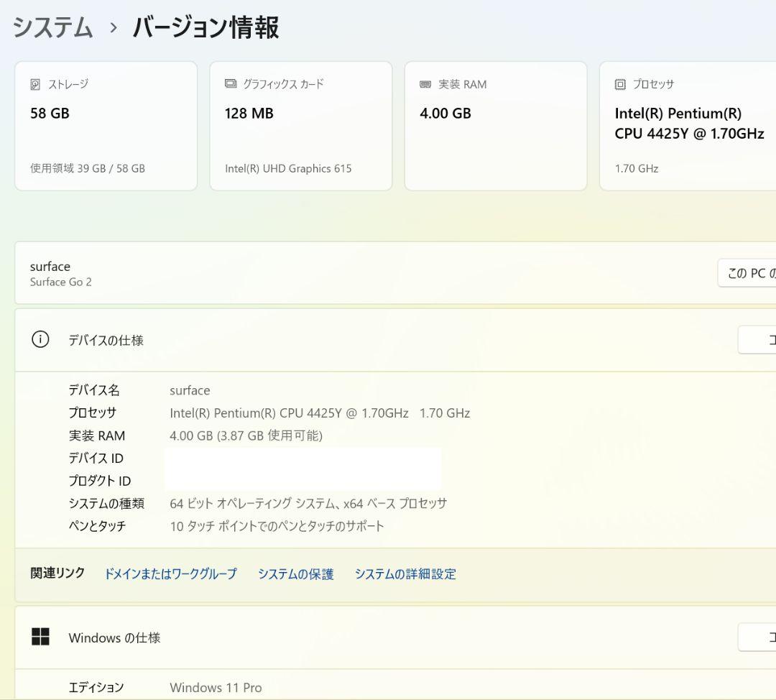The height and width of the screenshot is (700, 776).
Task: Click the 関連リンク label
Action: pyautogui.click(x=57, y=574)
